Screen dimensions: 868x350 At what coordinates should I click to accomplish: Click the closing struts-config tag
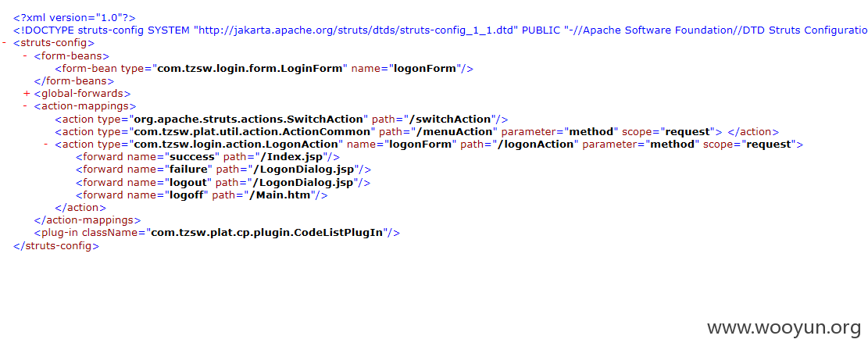(56, 246)
